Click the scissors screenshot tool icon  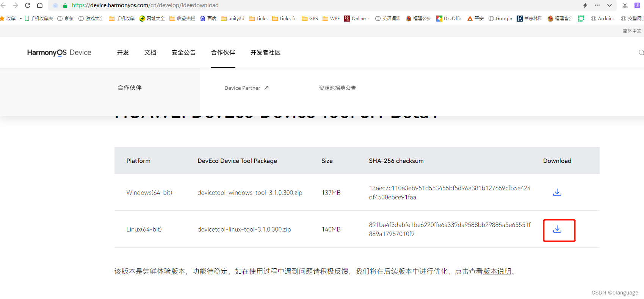coord(625,5)
